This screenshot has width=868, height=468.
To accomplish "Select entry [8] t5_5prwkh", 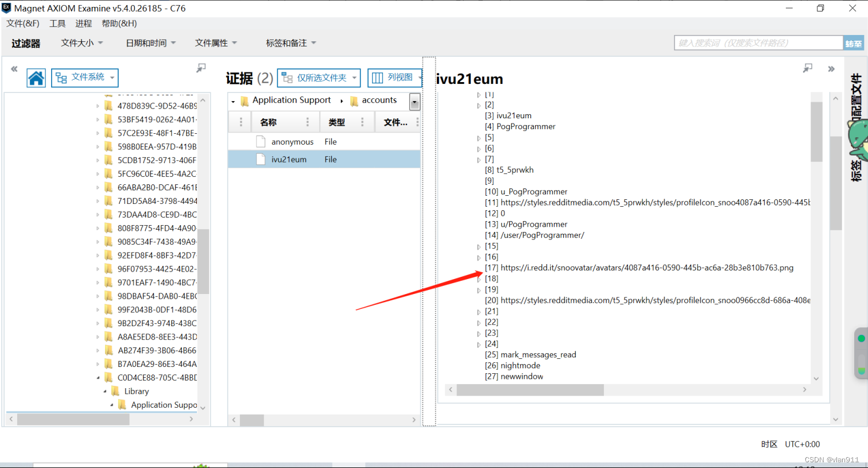I will point(509,170).
